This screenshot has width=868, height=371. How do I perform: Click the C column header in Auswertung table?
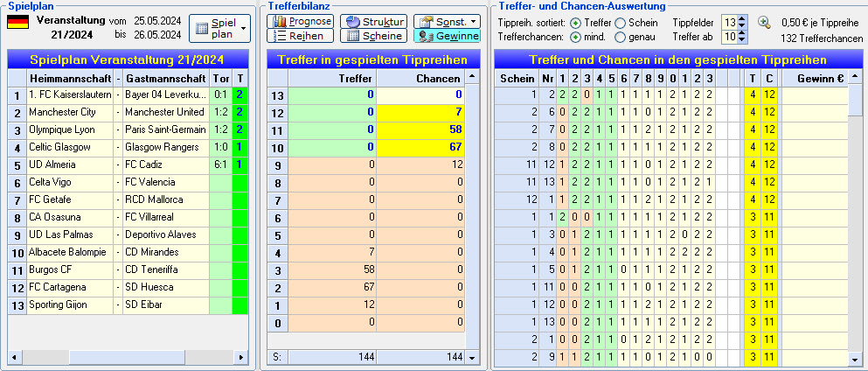769,78
